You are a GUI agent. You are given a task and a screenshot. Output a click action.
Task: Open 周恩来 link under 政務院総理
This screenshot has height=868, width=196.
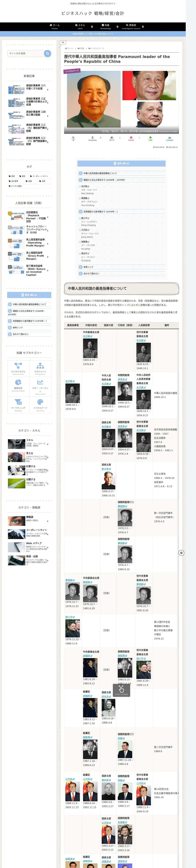122,379
